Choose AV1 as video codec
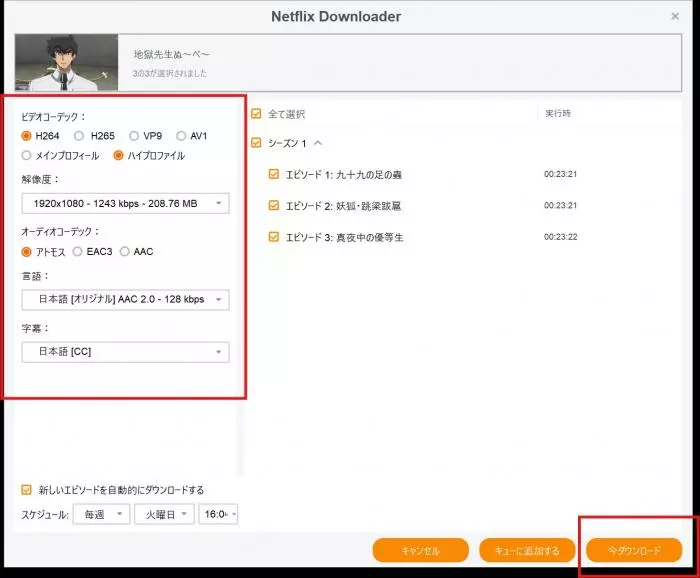Viewport: 700px width, 578px height. pyautogui.click(x=181, y=136)
